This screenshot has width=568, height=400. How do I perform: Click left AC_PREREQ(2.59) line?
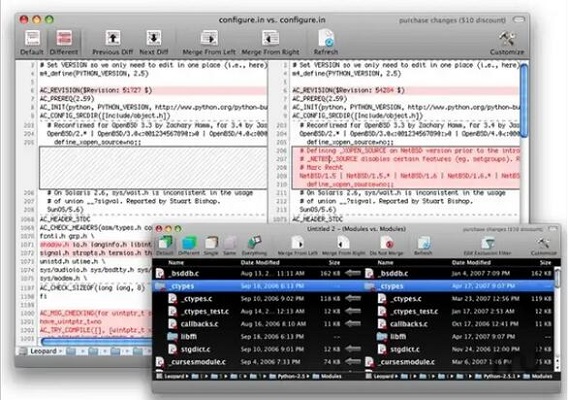click(67, 99)
